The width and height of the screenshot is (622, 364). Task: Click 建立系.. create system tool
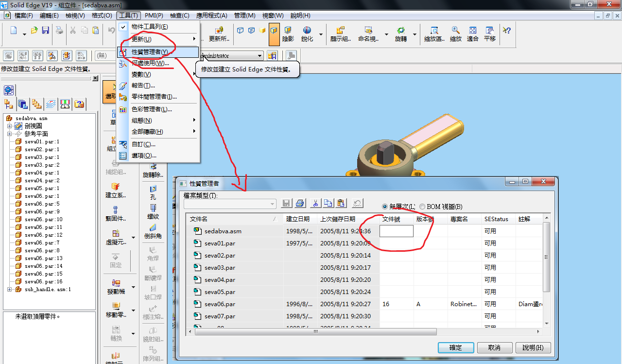(115, 191)
